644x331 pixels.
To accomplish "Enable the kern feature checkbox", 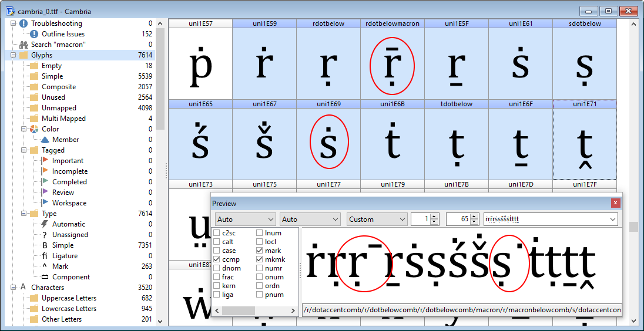I will [x=216, y=286].
